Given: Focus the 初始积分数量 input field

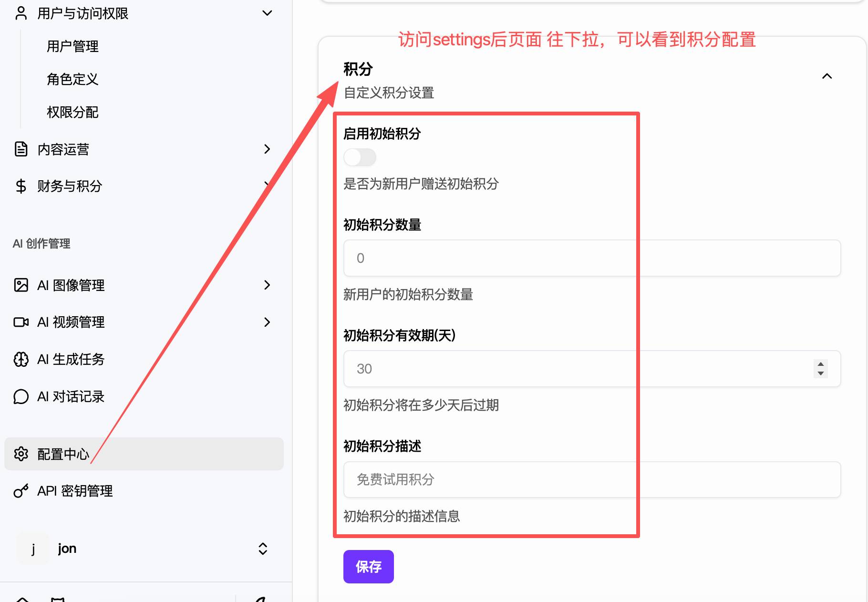Looking at the screenshot, I should pos(591,258).
